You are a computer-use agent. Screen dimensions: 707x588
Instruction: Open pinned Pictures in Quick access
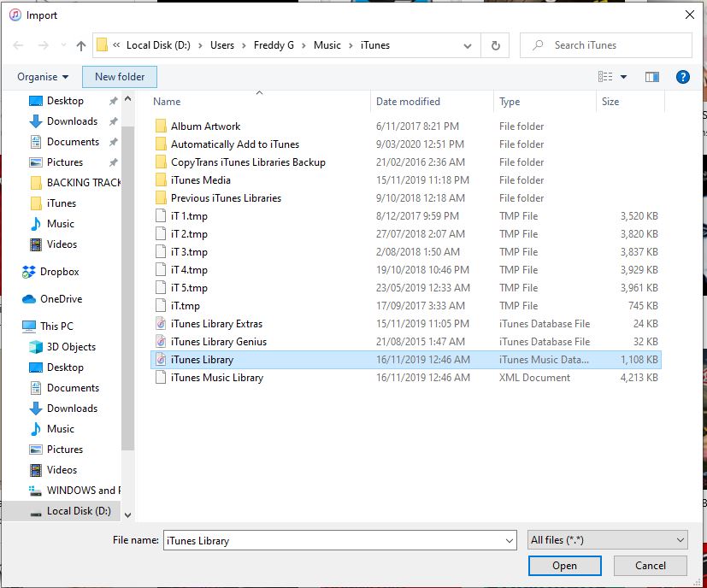64,162
